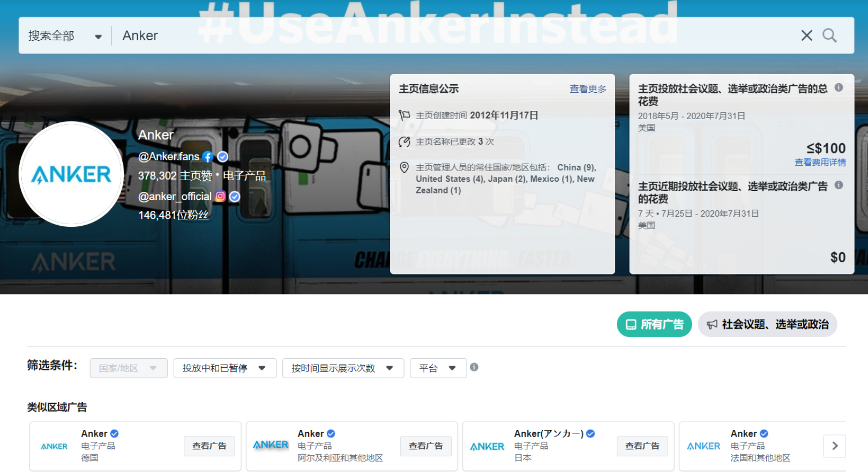Open the @Anker.fans Facebook handle
868x473 pixels.
pos(169,157)
